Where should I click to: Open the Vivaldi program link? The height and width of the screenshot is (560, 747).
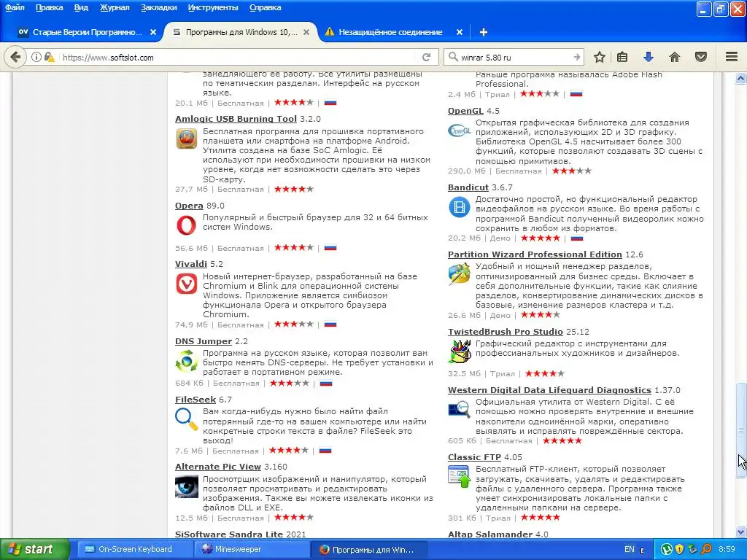point(190,264)
